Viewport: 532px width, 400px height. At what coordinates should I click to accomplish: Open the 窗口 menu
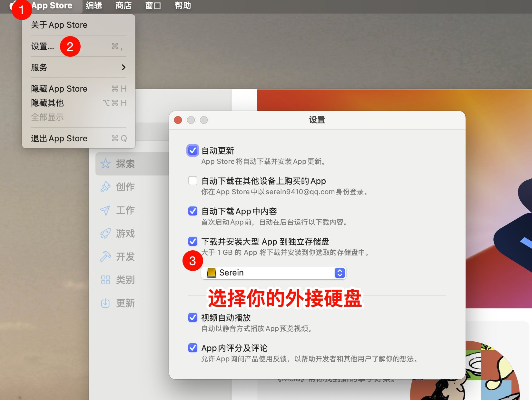(153, 5)
